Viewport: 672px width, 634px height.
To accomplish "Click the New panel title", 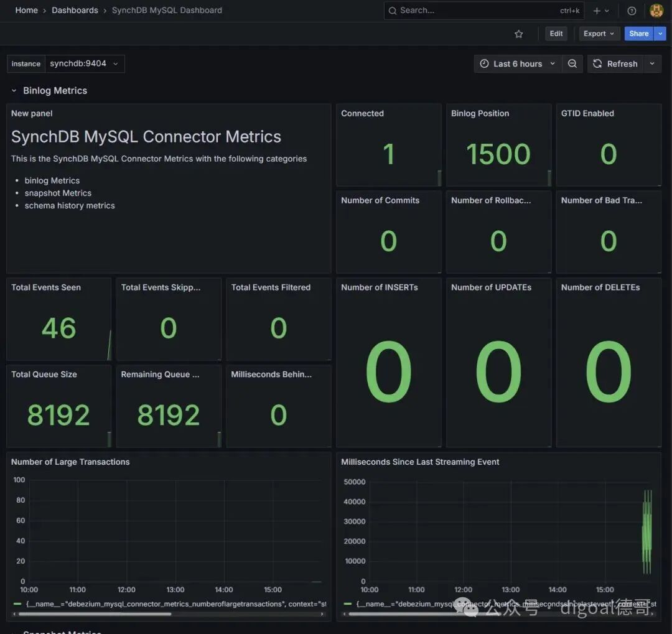I will pos(32,114).
